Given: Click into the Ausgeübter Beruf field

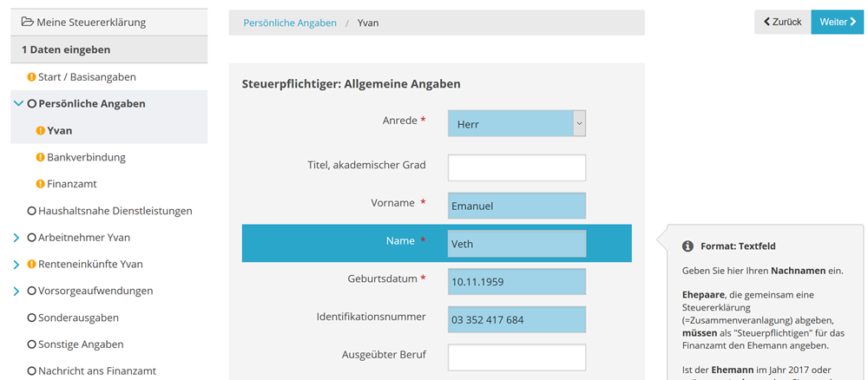Looking at the screenshot, I should point(516,357).
